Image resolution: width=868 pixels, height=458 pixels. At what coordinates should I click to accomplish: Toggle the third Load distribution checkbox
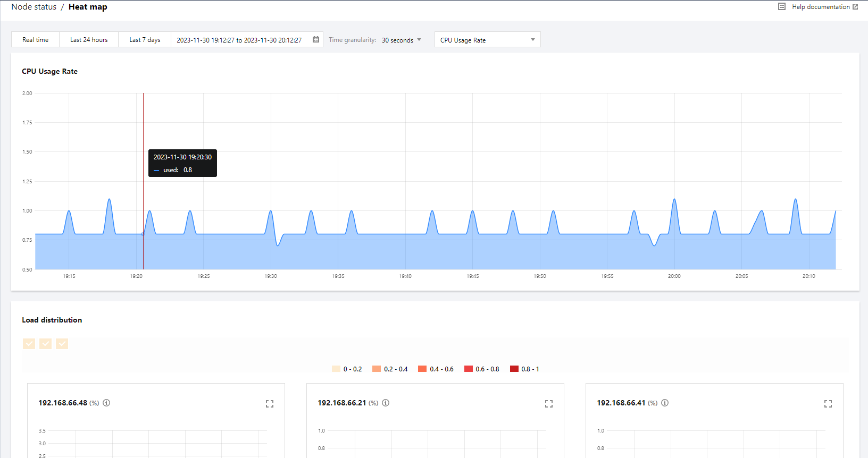(x=62, y=344)
